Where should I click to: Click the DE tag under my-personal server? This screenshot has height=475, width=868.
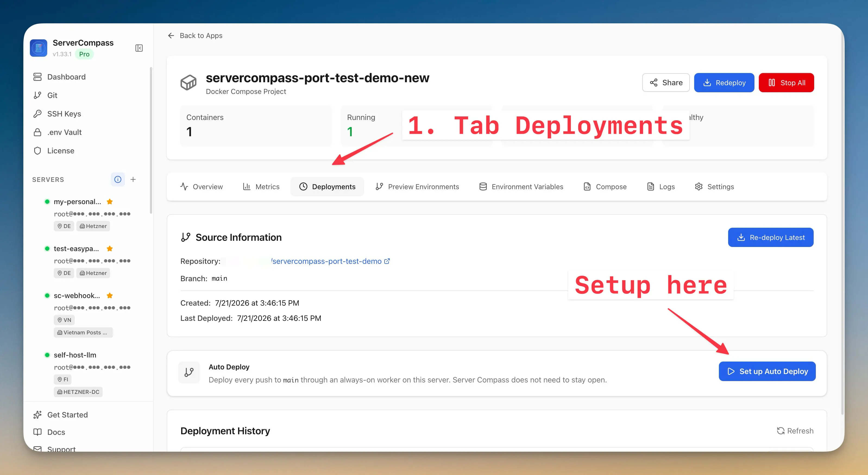tap(64, 226)
